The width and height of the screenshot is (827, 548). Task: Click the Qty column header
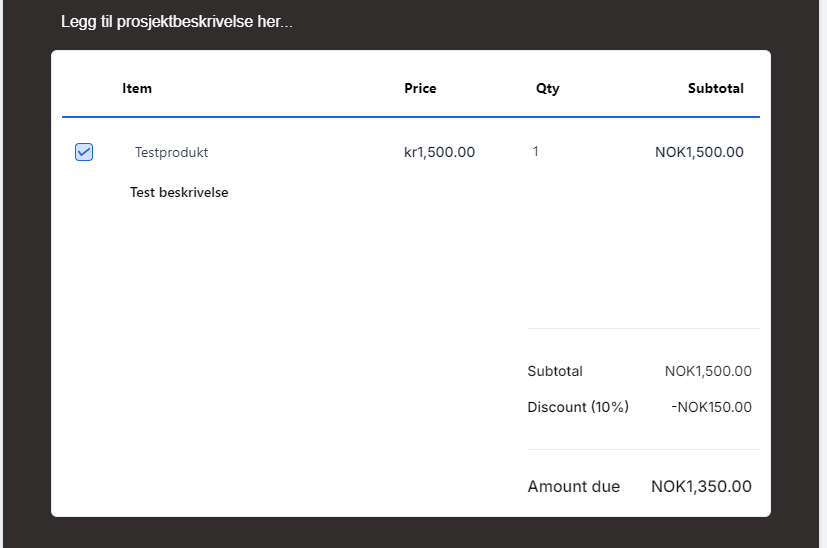547,88
